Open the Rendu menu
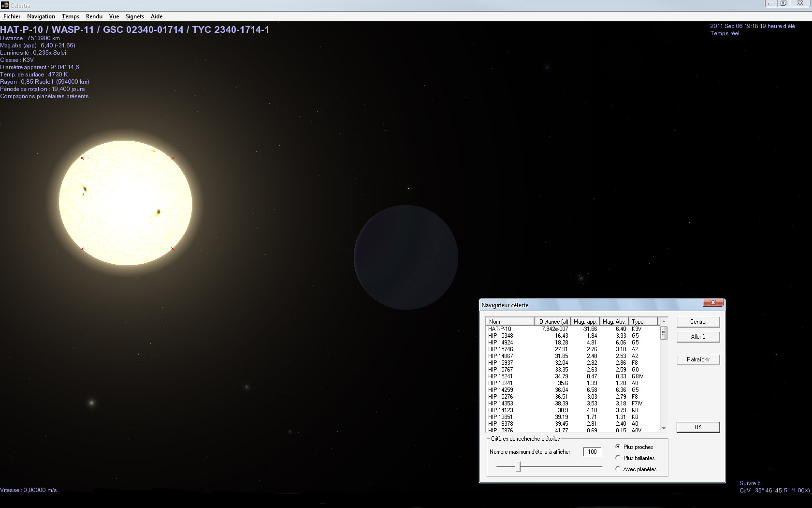Screen dimensions: 812x508 coord(94,16)
